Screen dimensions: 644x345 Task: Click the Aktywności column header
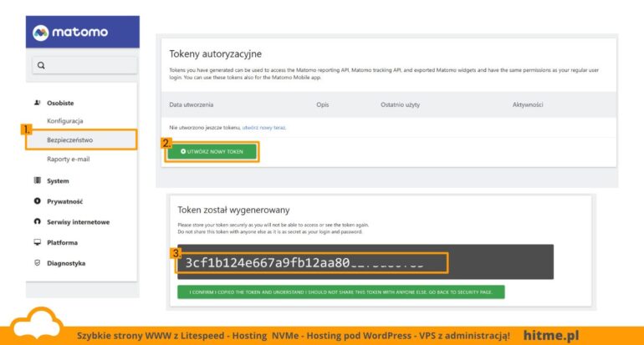tap(528, 104)
